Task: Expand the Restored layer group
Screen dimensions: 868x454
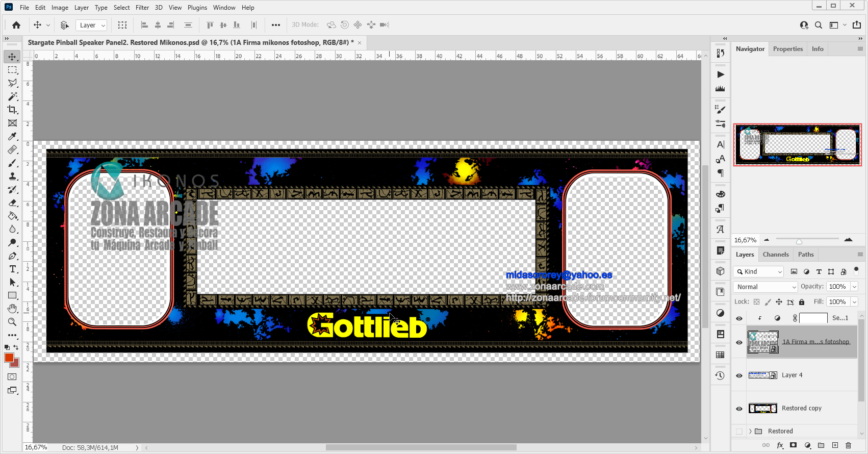Action: click(750, 431)
